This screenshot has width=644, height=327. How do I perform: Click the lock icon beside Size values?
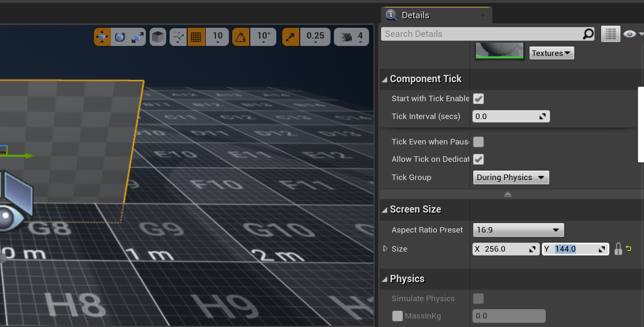point(618,249)
